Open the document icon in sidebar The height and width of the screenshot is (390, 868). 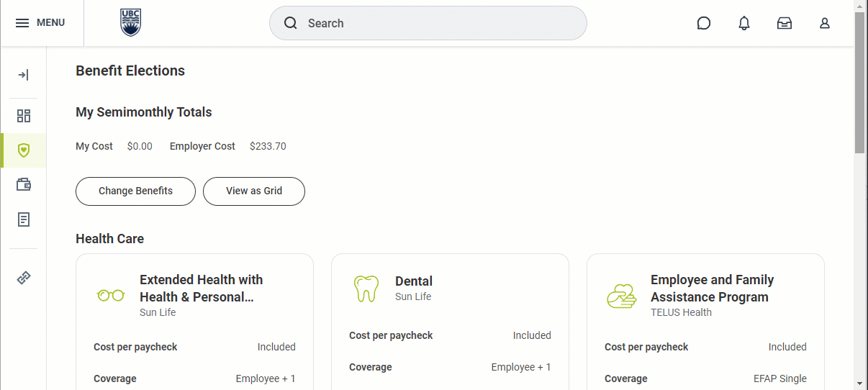[24, 219]
